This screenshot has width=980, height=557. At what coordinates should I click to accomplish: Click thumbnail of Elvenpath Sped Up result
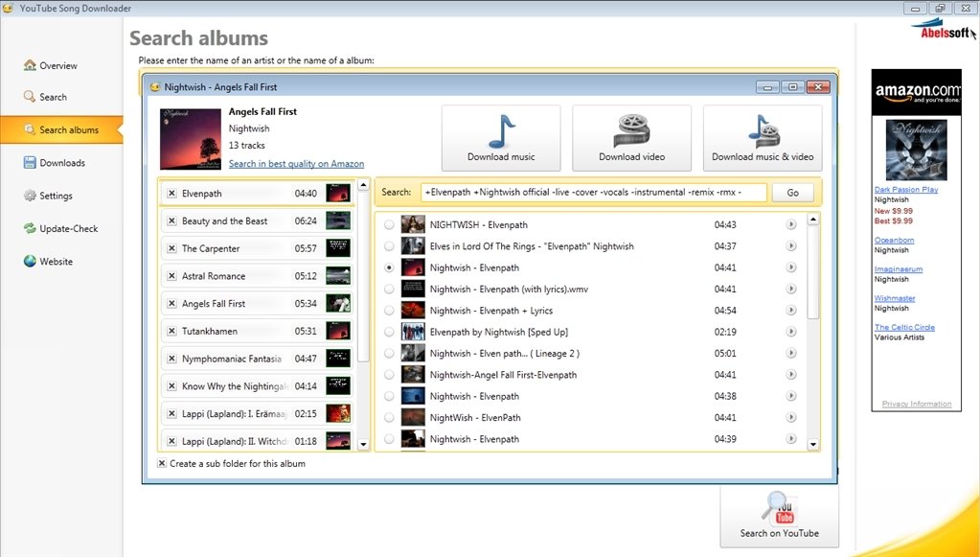point(413,332)
